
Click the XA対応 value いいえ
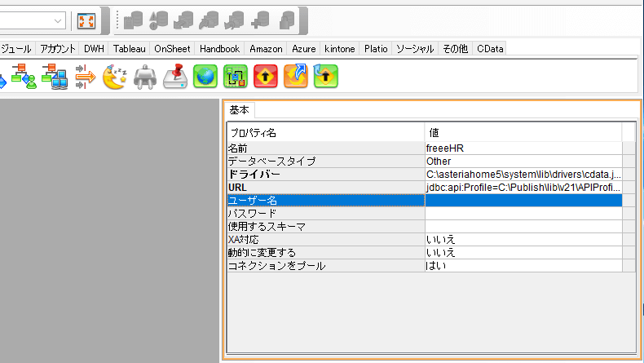pyautogui.click(x=523, y=240)
